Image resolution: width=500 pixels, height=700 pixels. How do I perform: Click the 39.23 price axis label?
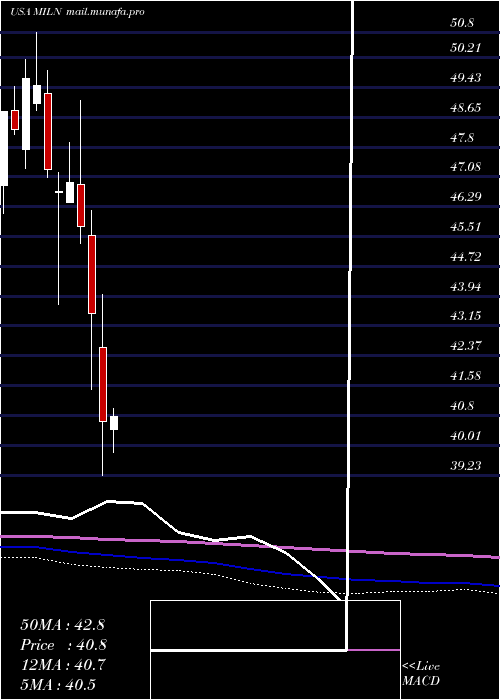(466, 466)
